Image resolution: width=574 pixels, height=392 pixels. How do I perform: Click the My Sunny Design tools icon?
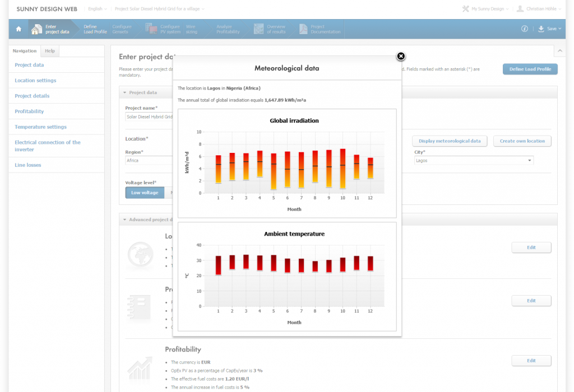click(x=465, y=9)
